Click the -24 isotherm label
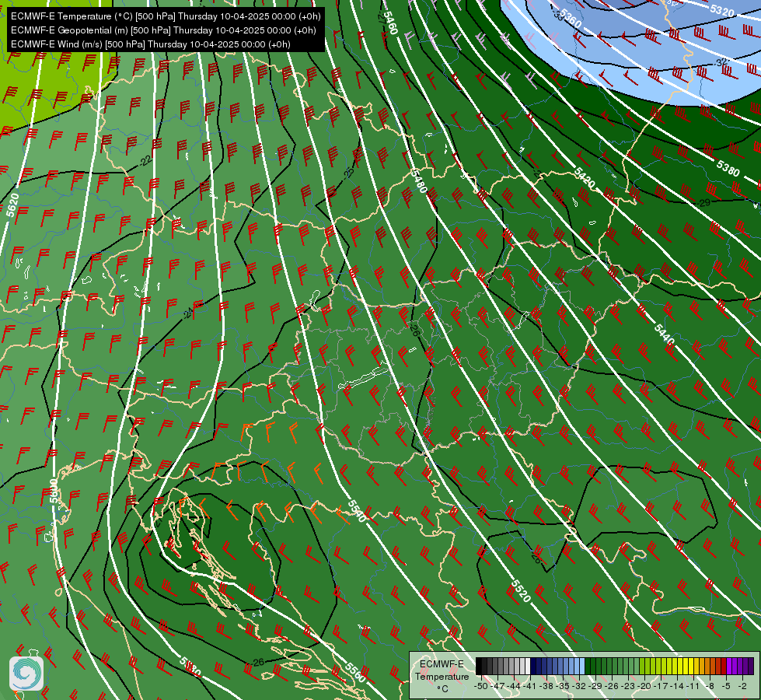Viewport: 761px width, 700px height. click(188, 313)
